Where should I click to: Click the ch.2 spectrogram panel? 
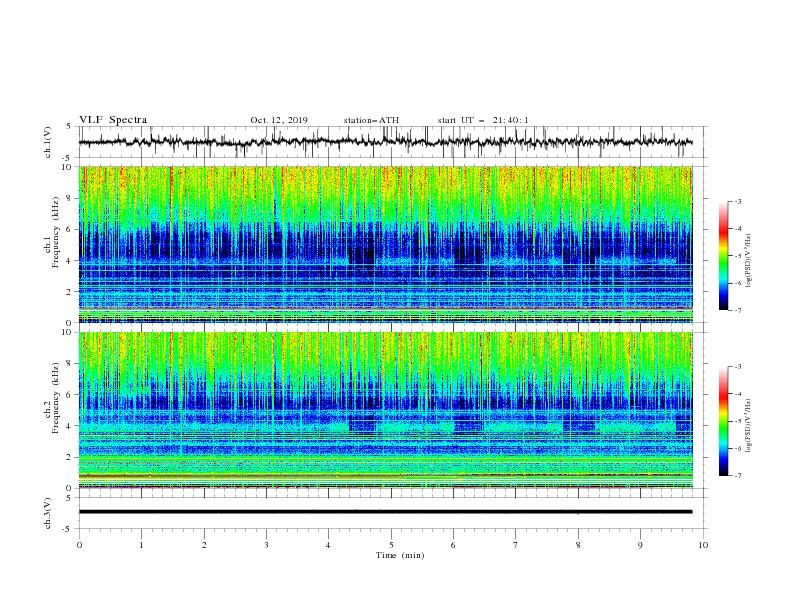pyautogui.click(x=385, y=410)
